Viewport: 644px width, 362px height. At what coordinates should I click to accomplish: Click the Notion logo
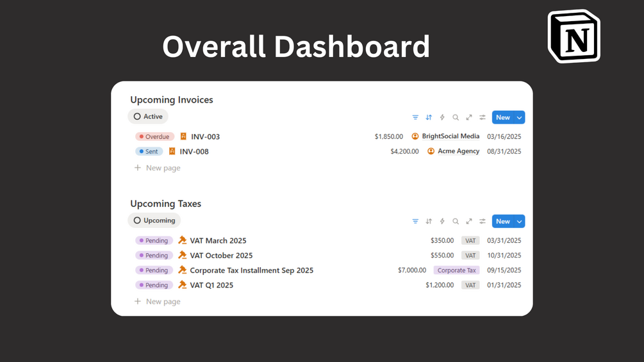(574, 36)
